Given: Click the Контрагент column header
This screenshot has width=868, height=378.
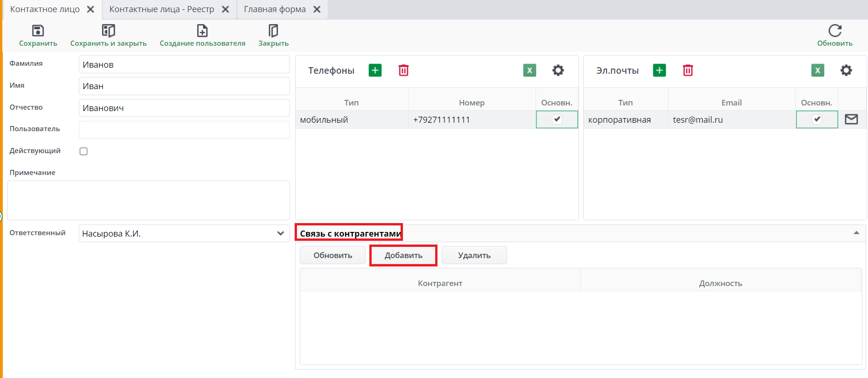Looking at the screenshot, I should coord(440,283).
